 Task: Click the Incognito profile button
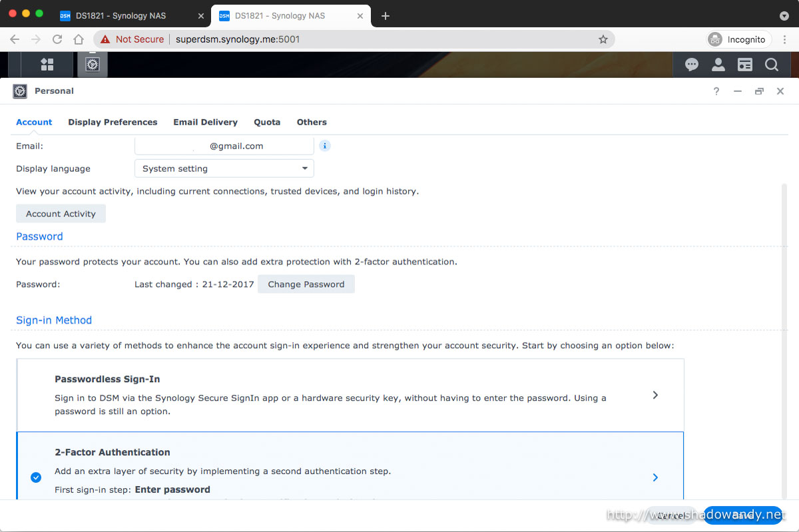click(738, 39)
